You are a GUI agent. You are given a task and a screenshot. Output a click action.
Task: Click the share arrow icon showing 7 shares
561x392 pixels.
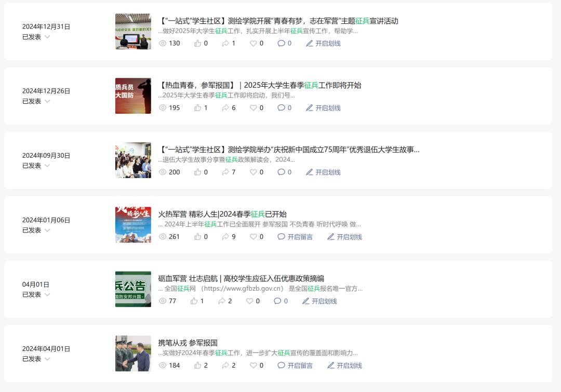(x=225, y=172)
